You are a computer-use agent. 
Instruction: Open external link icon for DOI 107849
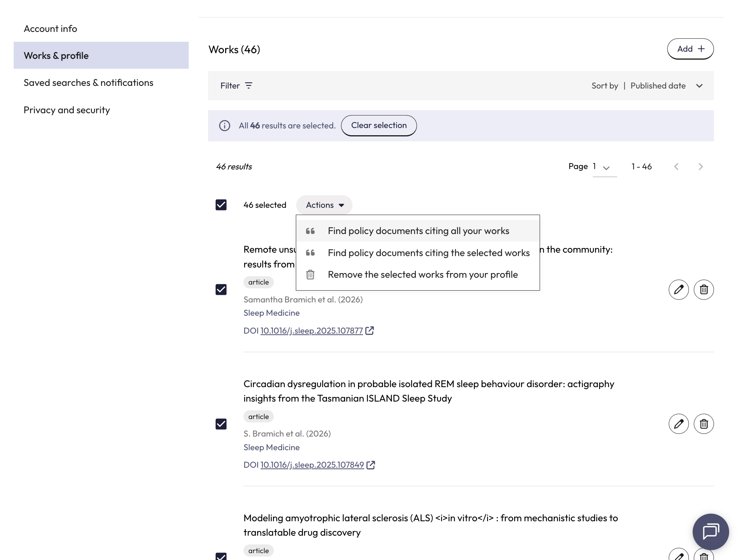tap(371, 465)
